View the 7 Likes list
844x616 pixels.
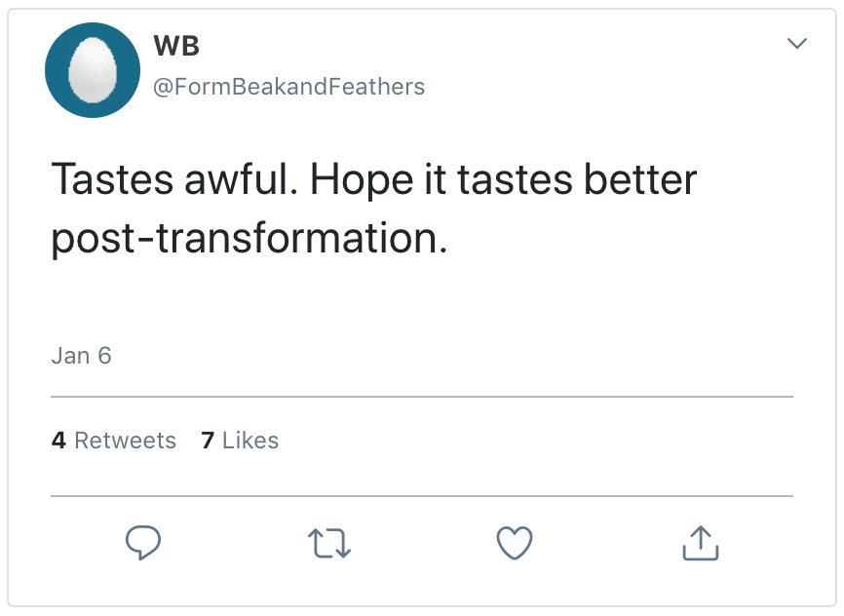tap(240, 441)
